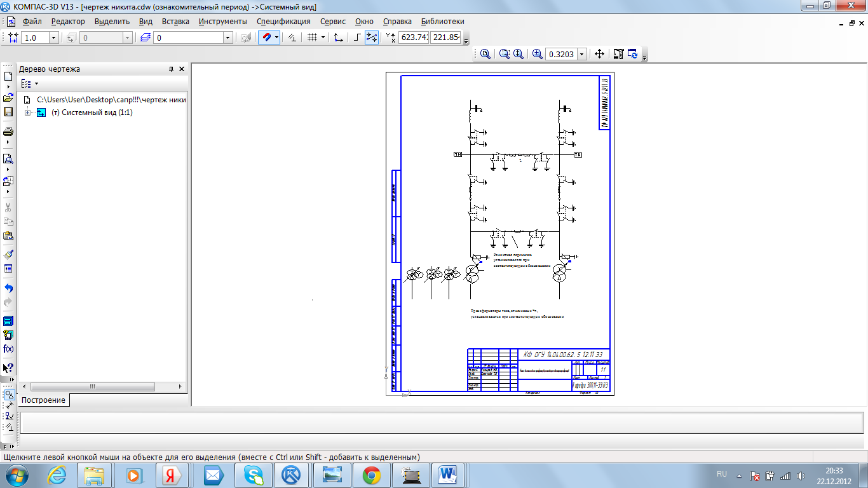Toggle the grid display button

pyautogui.click(x=312, y=38)
